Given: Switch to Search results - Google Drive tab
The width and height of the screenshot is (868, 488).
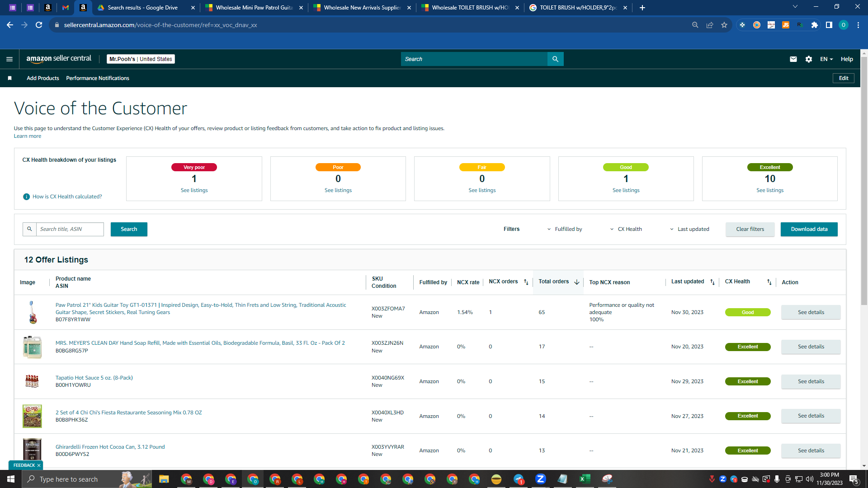Looking at the screenshot, I should click(146, 8).
